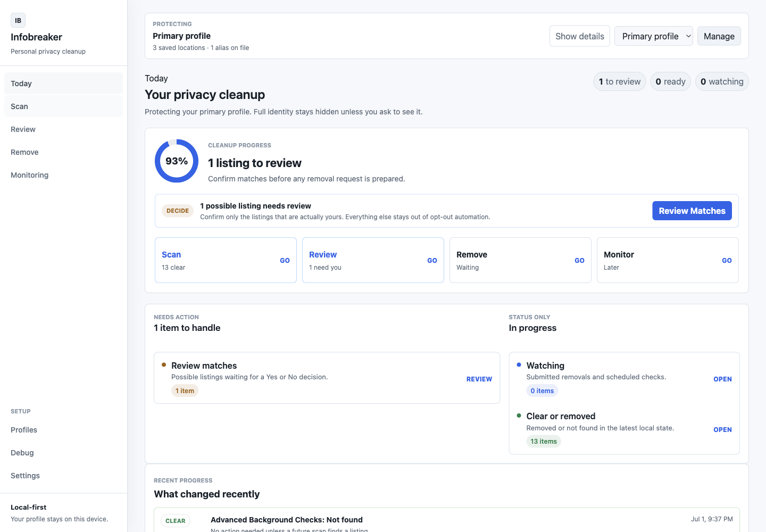
Task: Open the Debug page in the sidebar
Action: tap(63, 453)
